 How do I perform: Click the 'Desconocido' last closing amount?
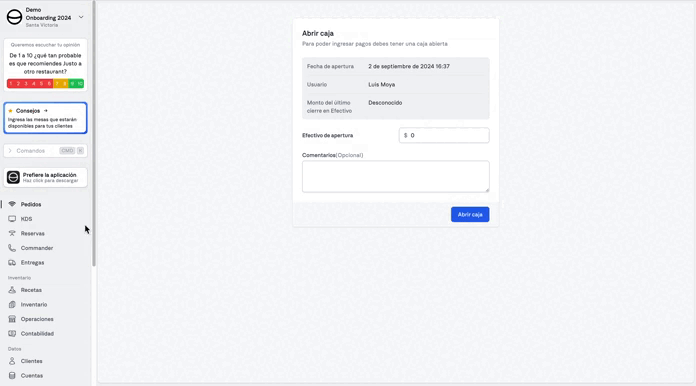(385, 102)
